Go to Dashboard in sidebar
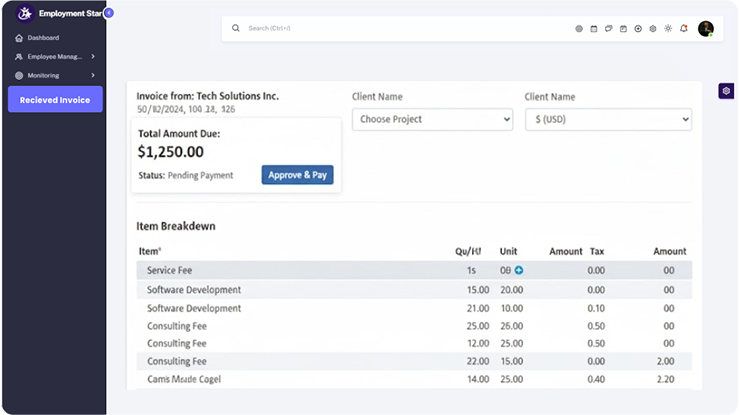 pos(43,38)
